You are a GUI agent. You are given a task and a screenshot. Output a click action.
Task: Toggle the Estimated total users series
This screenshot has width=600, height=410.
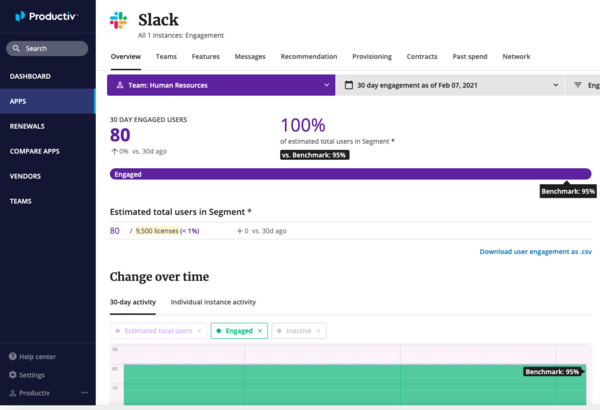158,331
